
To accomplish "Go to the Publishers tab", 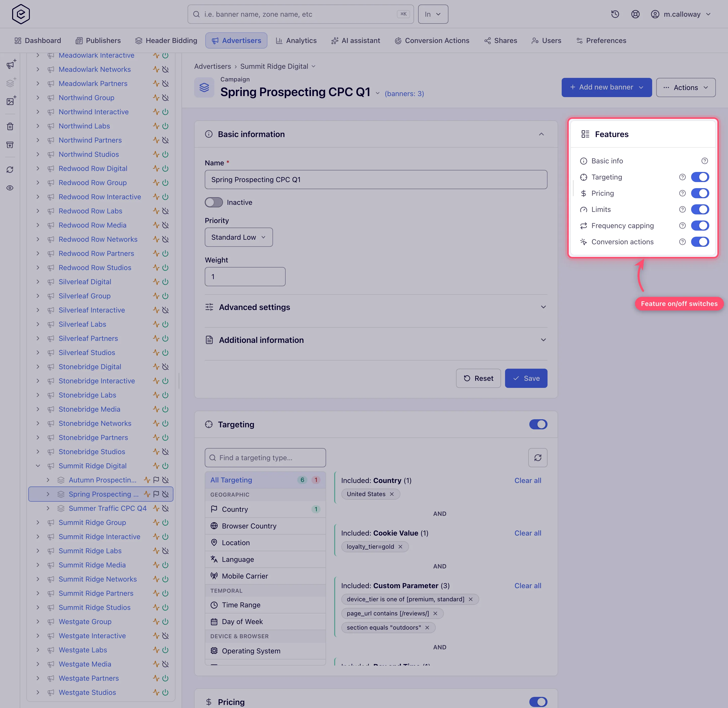I will point(98,40).
